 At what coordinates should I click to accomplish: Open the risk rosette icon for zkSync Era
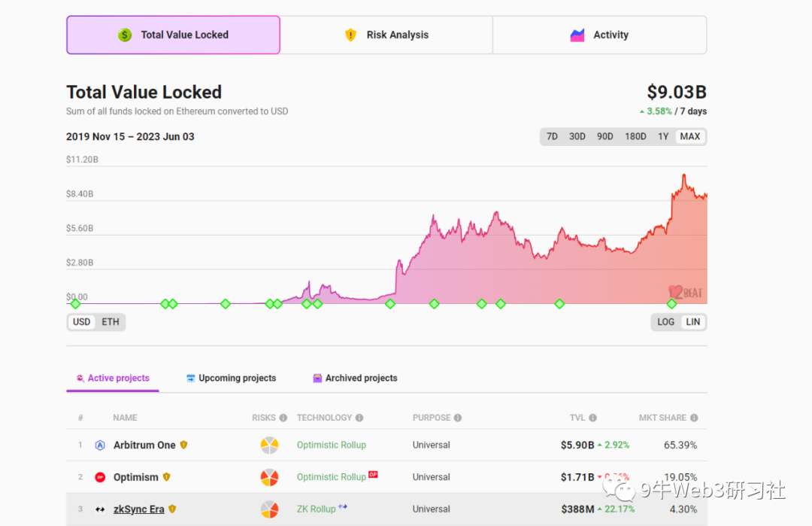(x=269, y=509)
